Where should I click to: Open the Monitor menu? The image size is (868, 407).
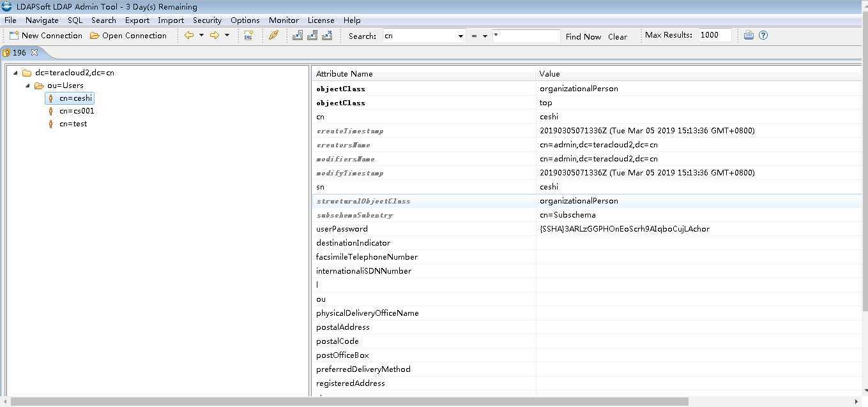click(x=284, y=20)
